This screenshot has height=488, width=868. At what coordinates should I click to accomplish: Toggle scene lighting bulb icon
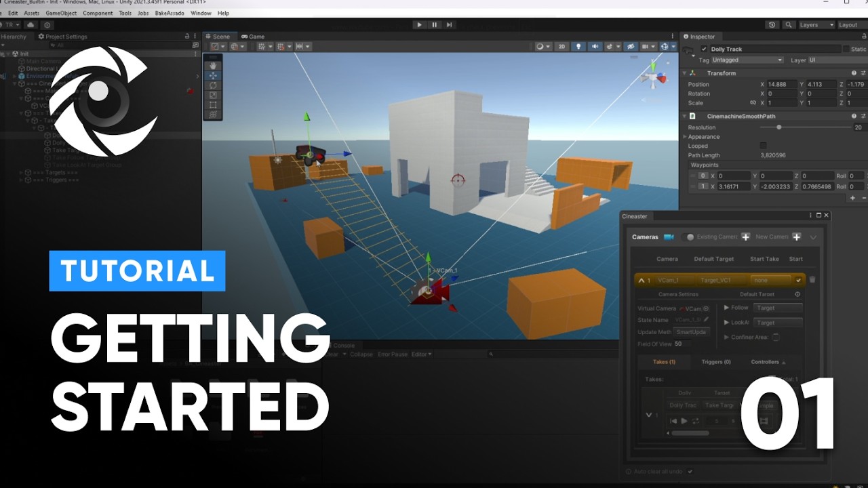[x=578, y=47]
